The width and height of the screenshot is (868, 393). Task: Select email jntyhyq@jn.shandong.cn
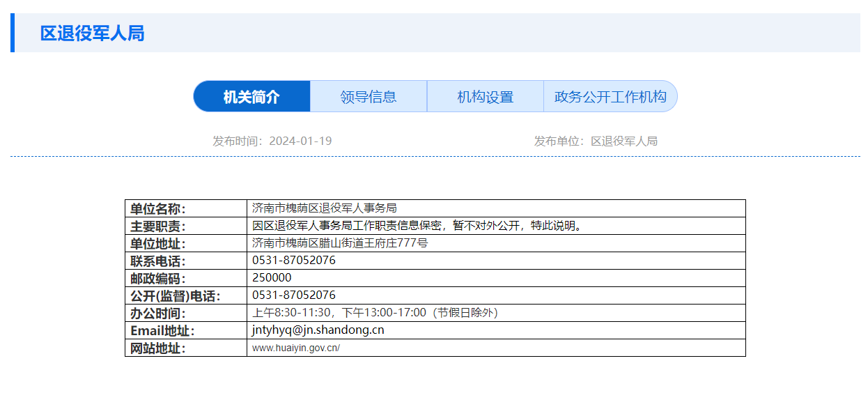point(318,330)
